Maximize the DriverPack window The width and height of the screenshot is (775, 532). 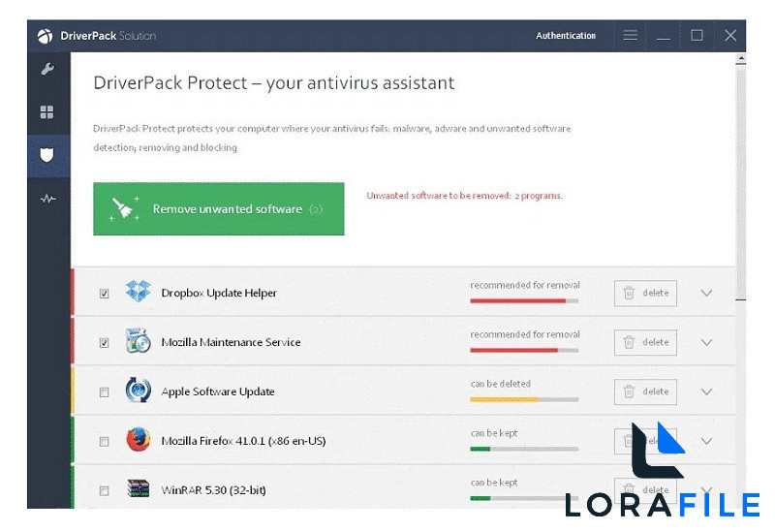click(697, 36)
